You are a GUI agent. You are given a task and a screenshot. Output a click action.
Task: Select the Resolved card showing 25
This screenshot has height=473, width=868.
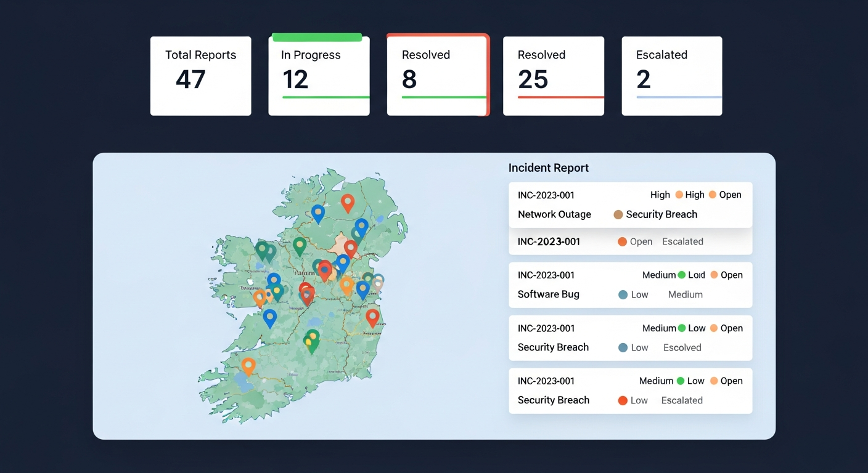[554, 76]
